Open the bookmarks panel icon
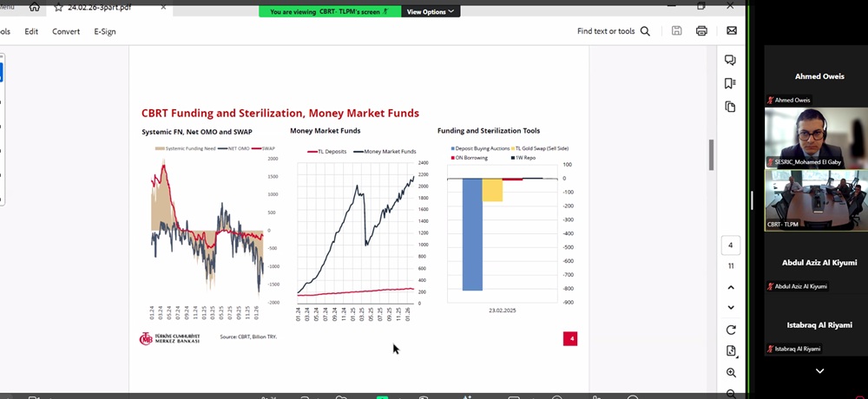The image size is (868, 399). point(730,83)
